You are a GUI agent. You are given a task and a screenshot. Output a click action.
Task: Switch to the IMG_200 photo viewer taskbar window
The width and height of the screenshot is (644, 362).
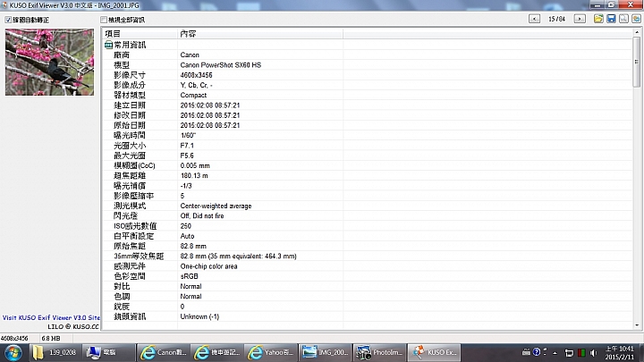pos(325,352)
